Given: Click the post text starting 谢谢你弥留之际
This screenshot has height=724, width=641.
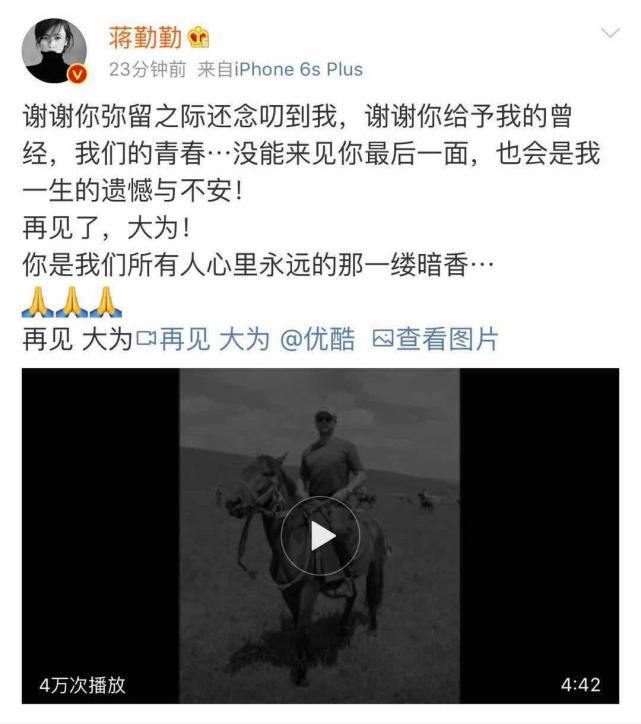Looking at the screenshot, I should point(311,153).
